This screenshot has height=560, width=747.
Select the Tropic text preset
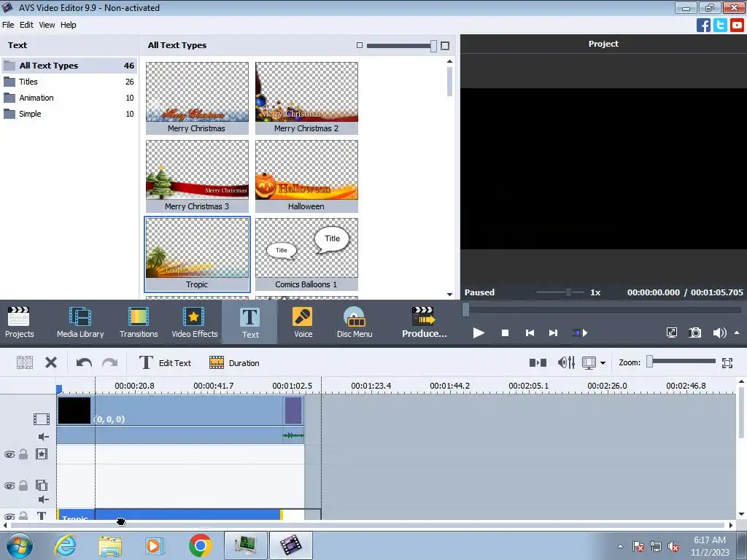(x=197, y=254)
